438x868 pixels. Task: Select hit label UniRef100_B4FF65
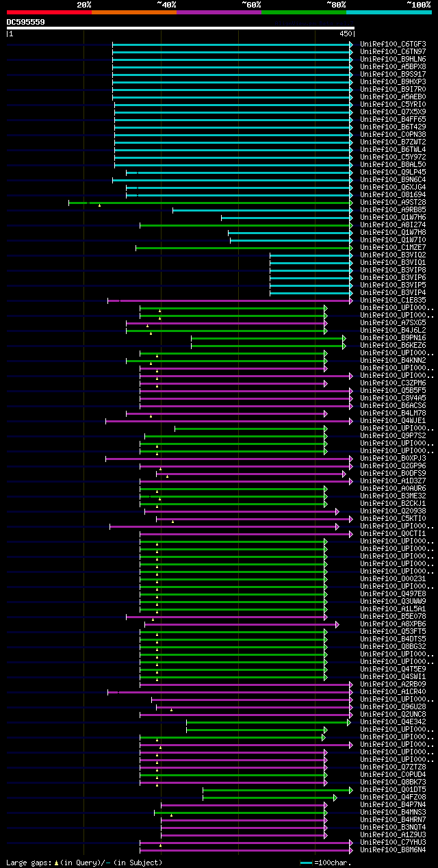point(393,120)
